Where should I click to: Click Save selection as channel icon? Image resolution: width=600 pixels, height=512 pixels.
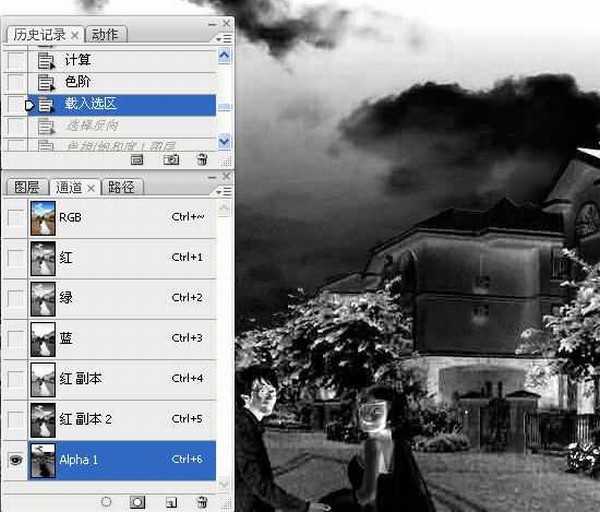click(x=138, y=500)
